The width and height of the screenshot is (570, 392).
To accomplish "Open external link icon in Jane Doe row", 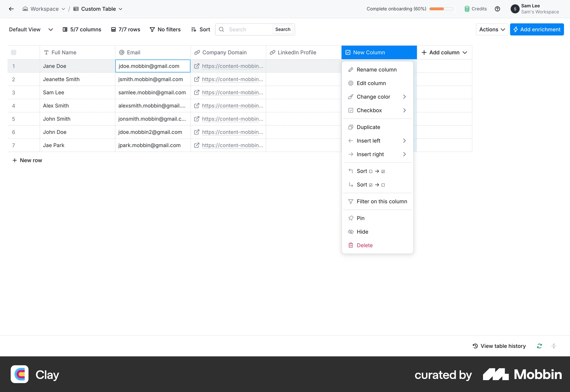I will tap(197, 66).
